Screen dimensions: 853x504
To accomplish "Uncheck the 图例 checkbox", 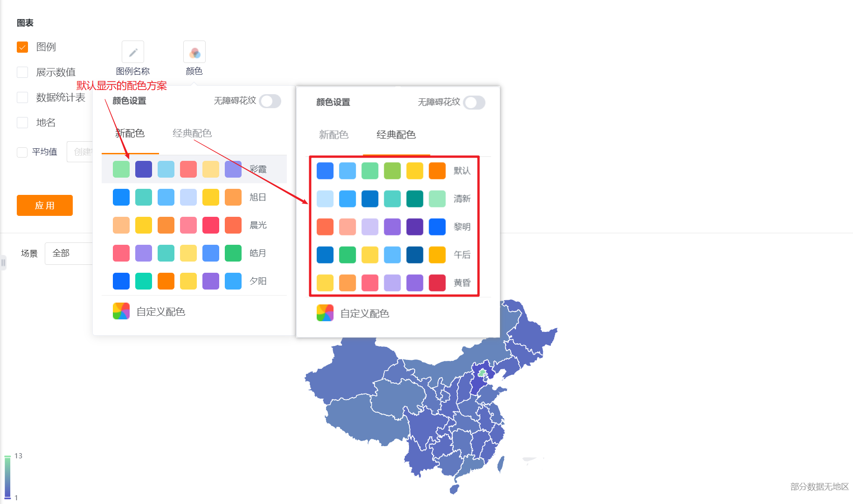I will (x=22, y=47).
